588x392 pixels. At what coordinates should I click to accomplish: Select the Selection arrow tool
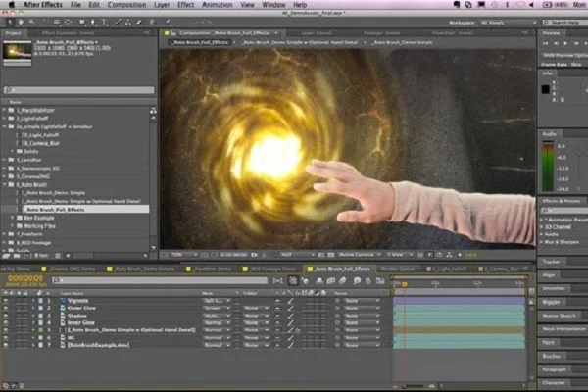(x=10, y=23)
